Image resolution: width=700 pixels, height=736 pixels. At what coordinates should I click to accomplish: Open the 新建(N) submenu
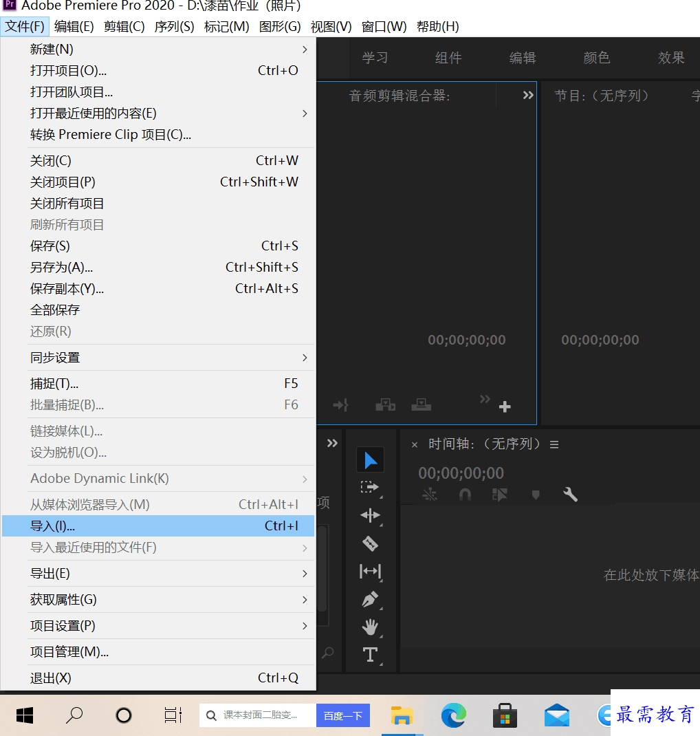pos(158,50)
